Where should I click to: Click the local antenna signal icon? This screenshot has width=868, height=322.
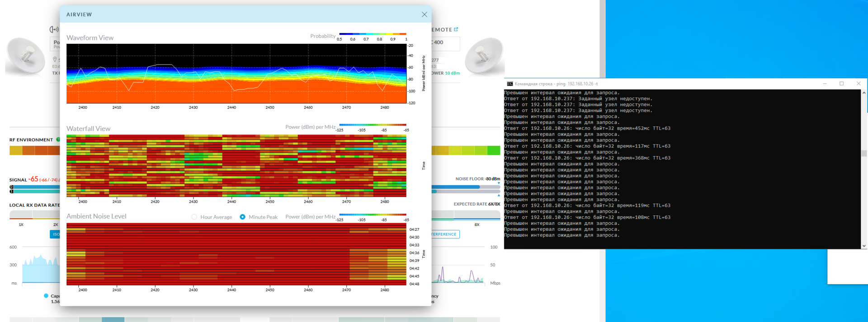point(54,29)
